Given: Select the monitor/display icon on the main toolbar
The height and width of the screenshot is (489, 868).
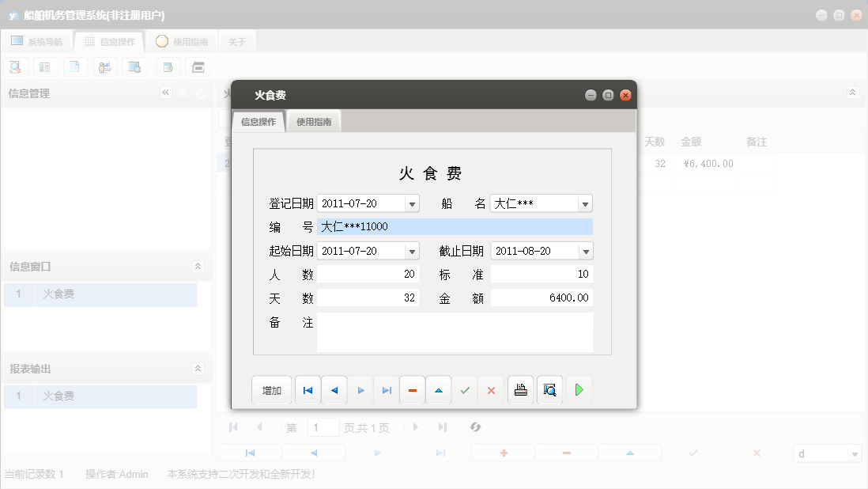Looking at the screenshot, I should tap(135, 66).
